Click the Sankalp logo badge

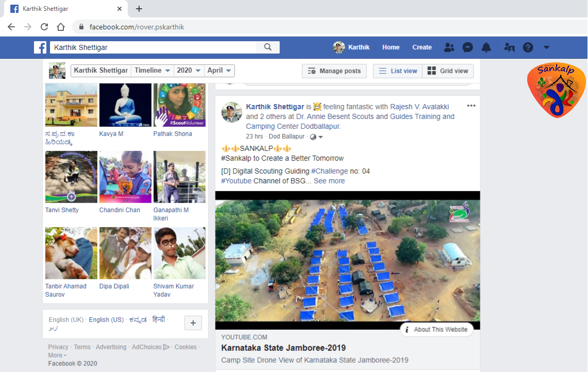556,90
